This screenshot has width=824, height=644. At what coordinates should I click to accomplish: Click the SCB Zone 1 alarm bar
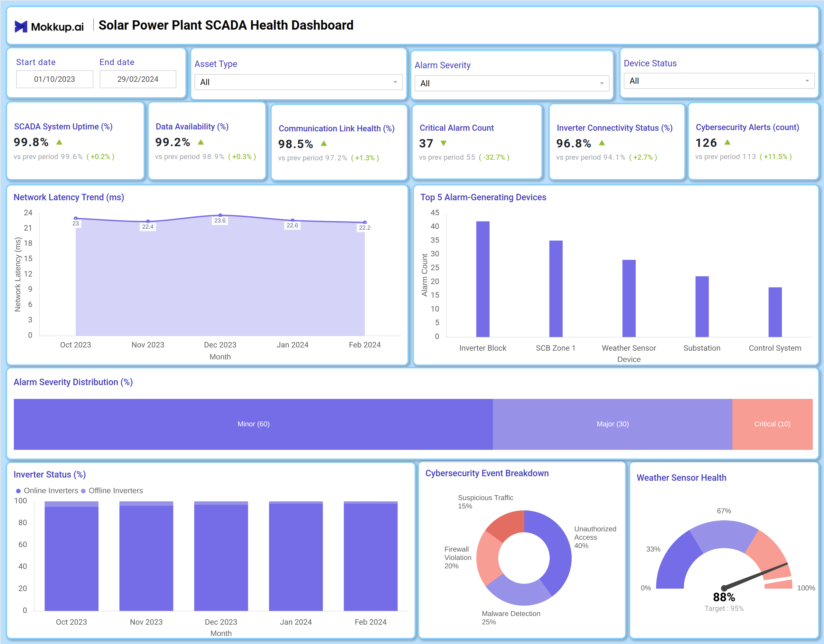tap(556, 289)
